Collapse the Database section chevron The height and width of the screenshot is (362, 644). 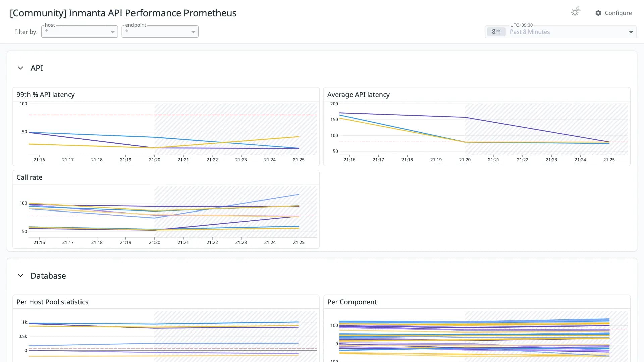click(20, 276)
